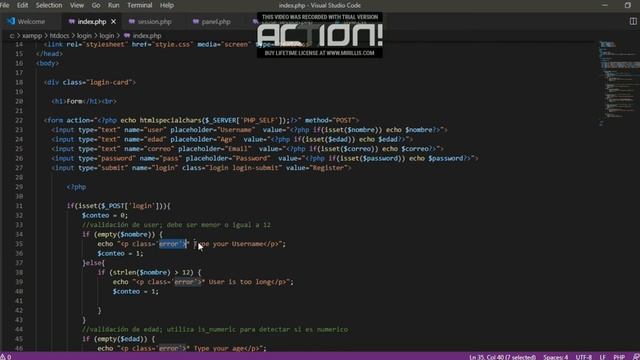Restore down the Visual Studio Code window
The width and height of the screenshot is (640, 360).
628,5
